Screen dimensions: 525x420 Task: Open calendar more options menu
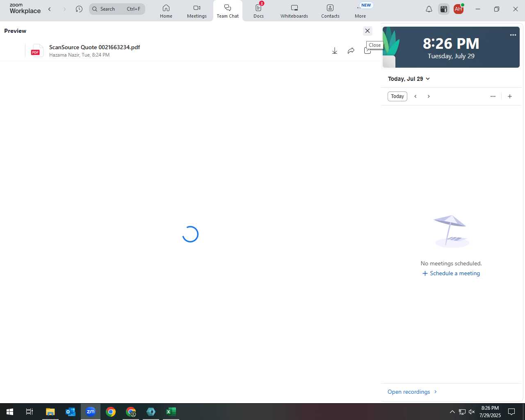point(493,96)
